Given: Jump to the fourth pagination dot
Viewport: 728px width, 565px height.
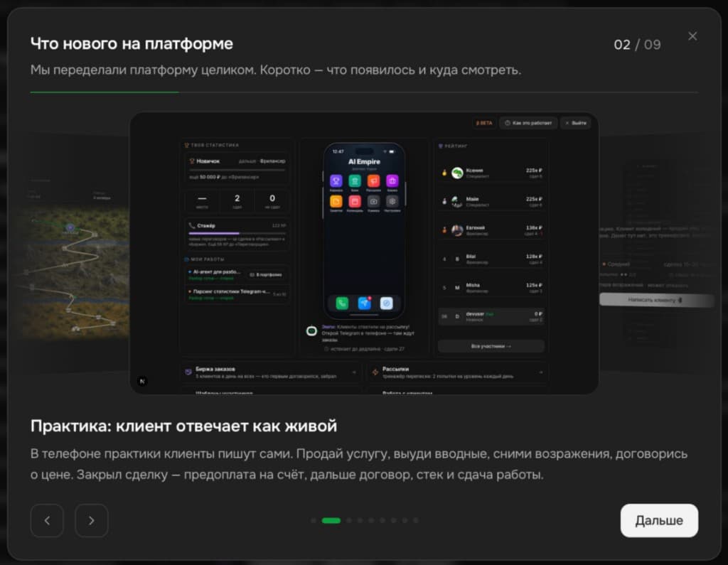Looking at the screenshot, I should 360,520.
